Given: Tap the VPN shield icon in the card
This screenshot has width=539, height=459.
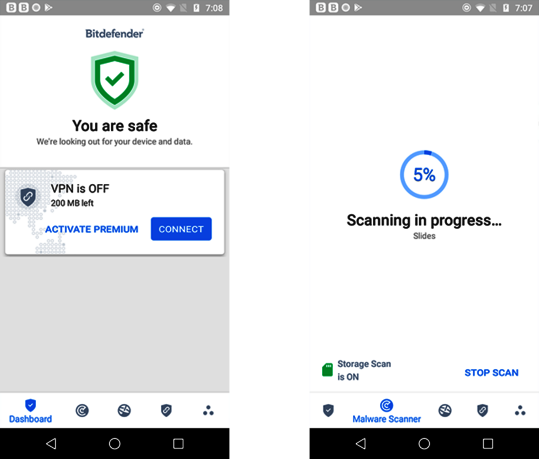Looking at the screenshot, I should pos(28,196).
